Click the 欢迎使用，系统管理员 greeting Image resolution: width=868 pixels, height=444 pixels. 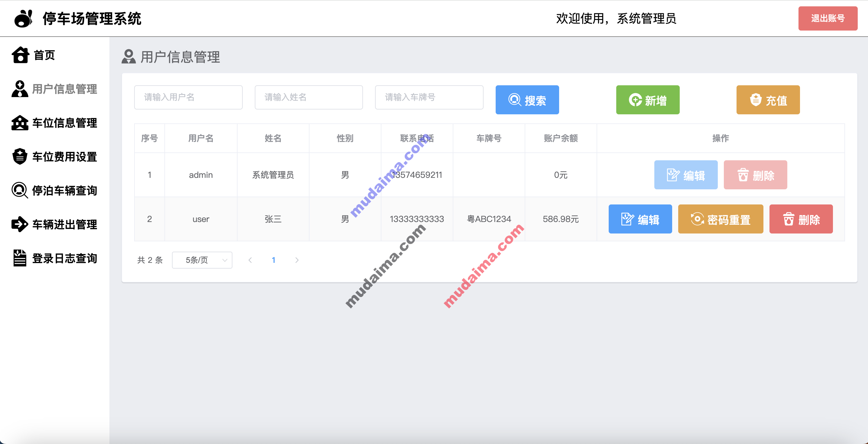click(x=616, y=18)
